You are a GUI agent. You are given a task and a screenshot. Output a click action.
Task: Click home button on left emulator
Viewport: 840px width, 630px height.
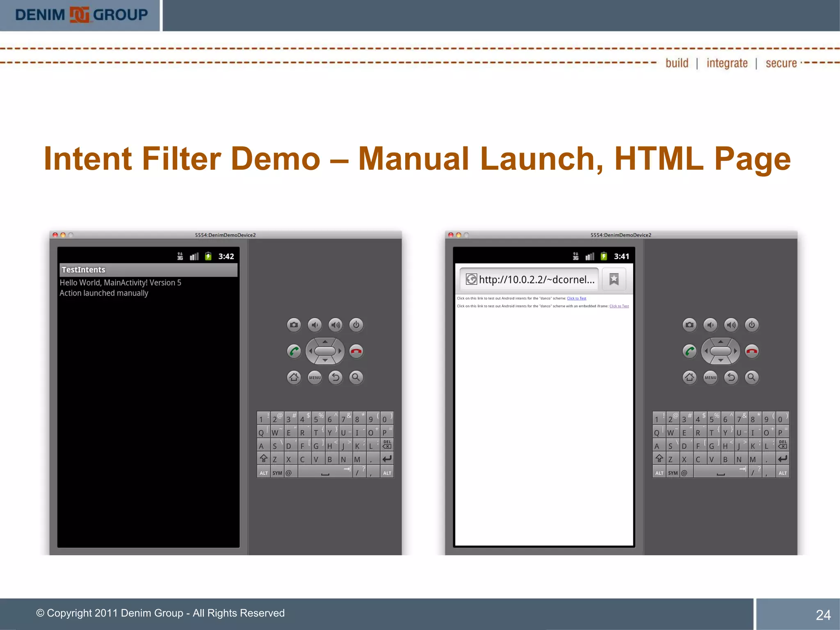point(294,377)
